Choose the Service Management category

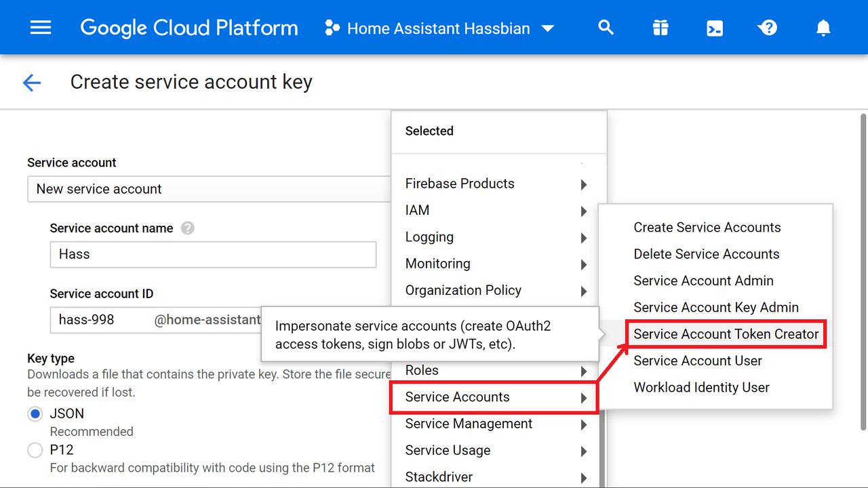point(469,424)
